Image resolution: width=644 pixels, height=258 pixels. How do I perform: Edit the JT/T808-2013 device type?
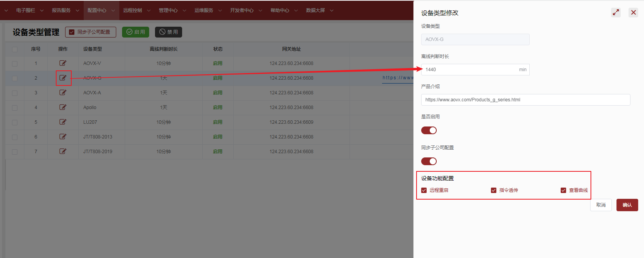63,137
